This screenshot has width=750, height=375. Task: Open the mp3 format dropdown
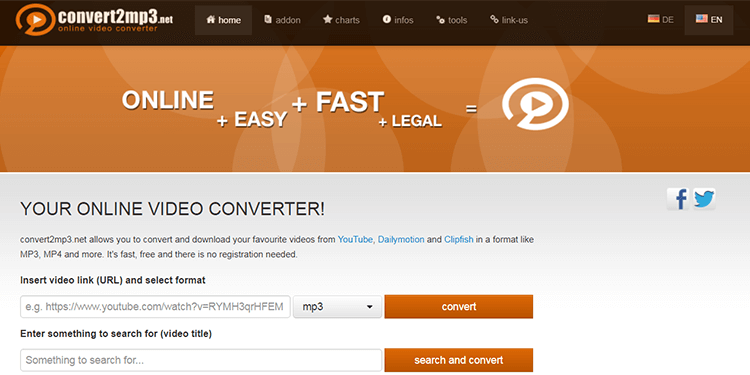coord(338,307)
